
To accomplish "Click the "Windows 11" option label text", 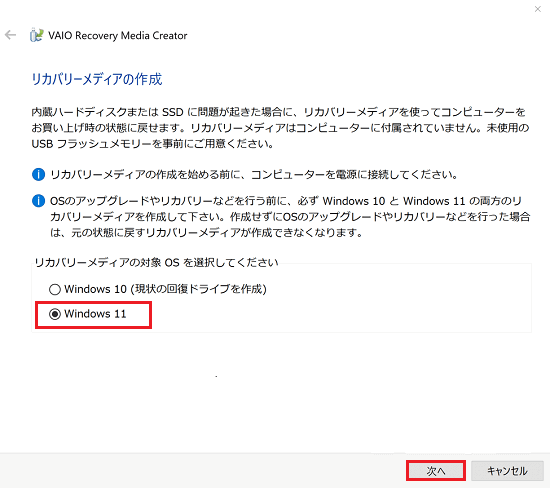I will click(95, 314).
